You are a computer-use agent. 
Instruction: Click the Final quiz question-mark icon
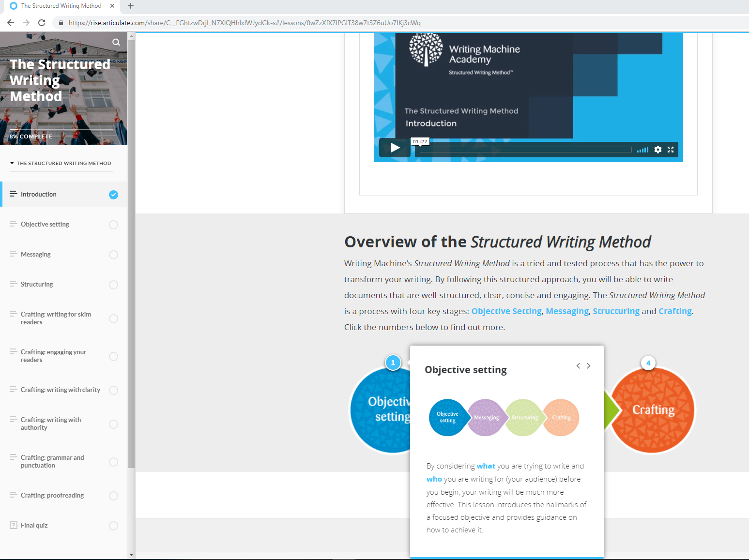pyautogui.click(x=14, y=525)
